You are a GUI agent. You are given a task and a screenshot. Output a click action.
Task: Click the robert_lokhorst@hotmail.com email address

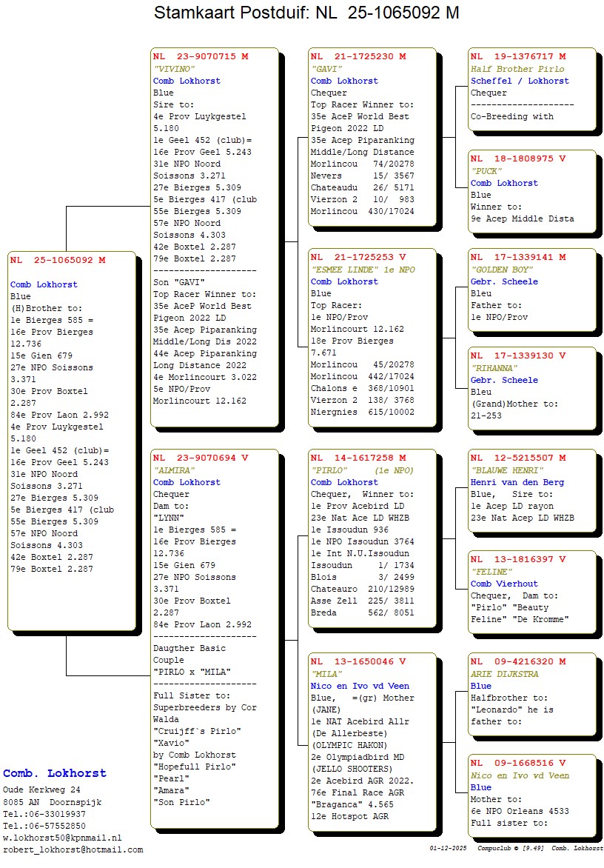pyautogui.click(x=73, y=849)
